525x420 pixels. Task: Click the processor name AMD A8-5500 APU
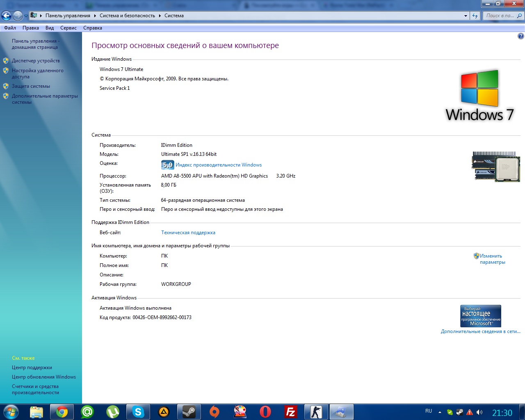pyautogui.click(x=215, y=176)
